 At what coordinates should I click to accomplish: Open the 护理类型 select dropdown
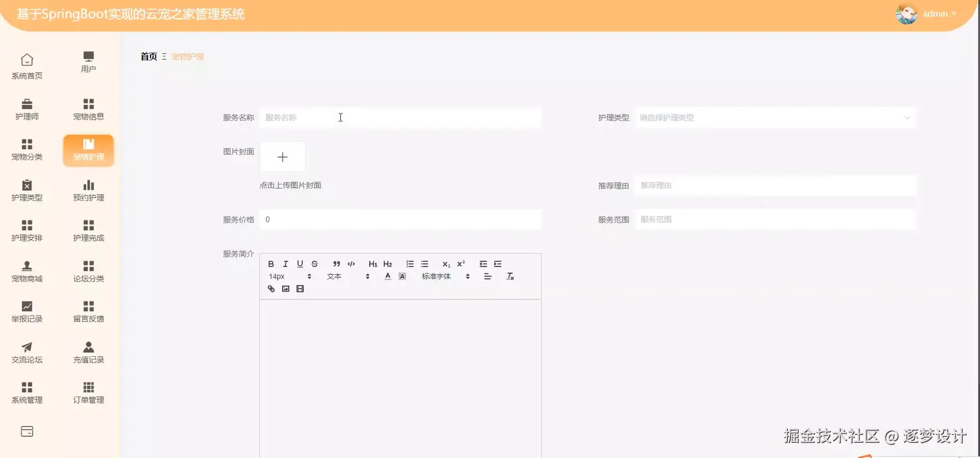click(x=775, y=118)
